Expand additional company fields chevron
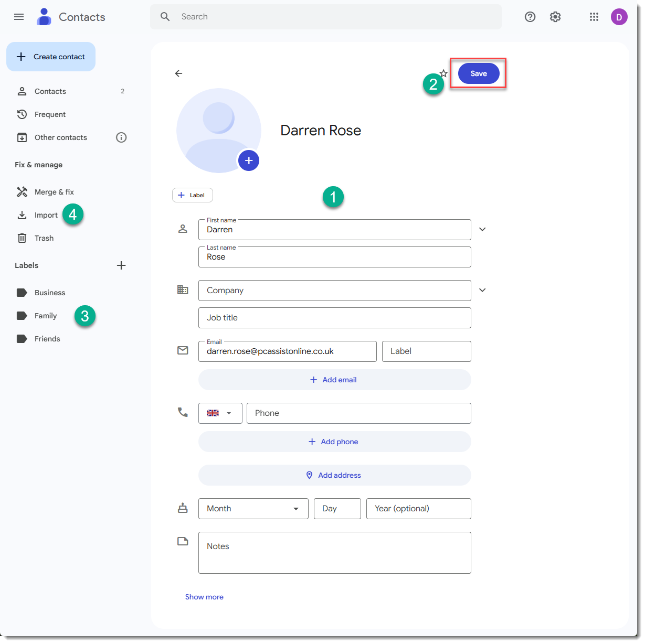This screenshot has height=644, width=645. (482, 290)
